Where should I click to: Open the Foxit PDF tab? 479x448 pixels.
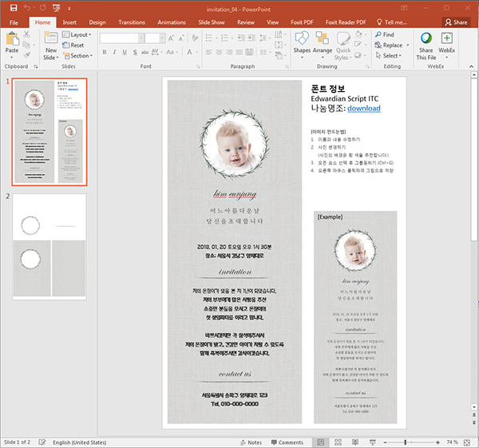point(302,22)
